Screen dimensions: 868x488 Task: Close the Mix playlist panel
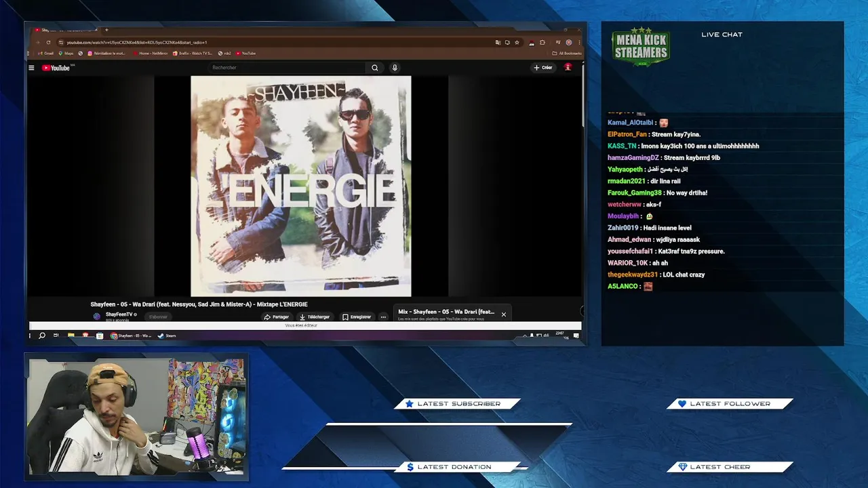click(503, 314)
